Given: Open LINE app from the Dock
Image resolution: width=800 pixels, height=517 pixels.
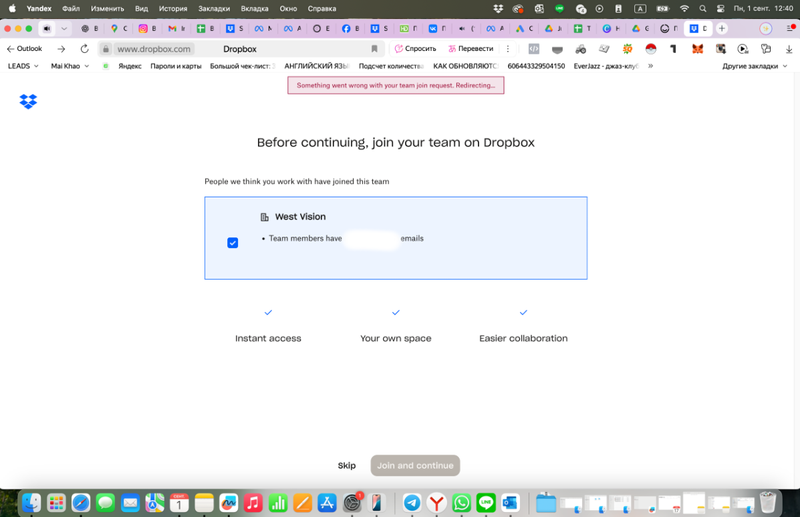Looking at the screenshot, I should [x=486, y=503].
